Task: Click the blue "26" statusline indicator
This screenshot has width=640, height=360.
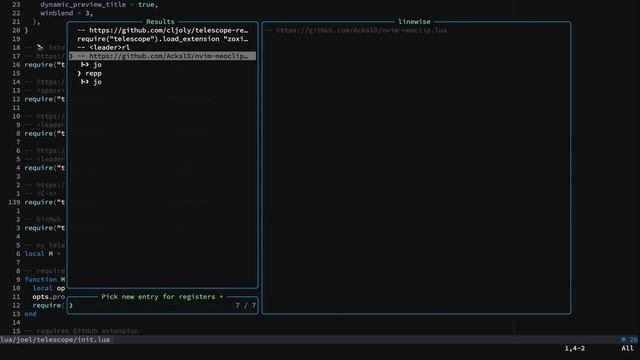Action: pyautogui.click(x=633, y=340)
